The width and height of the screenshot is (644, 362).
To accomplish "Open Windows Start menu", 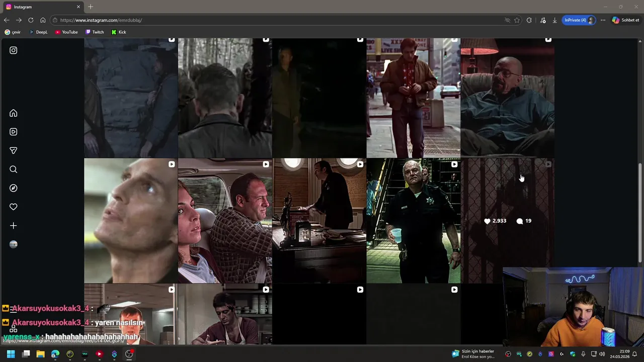I will click(11, 354).
